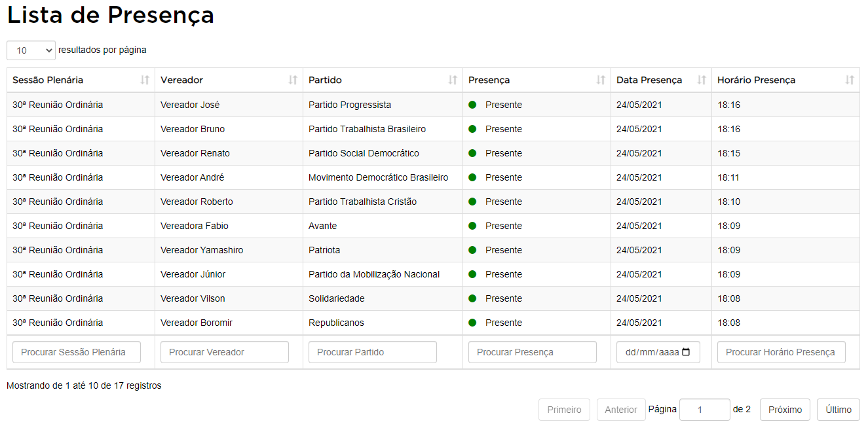
Task: Jump to last page with Último
Action: 839,410
